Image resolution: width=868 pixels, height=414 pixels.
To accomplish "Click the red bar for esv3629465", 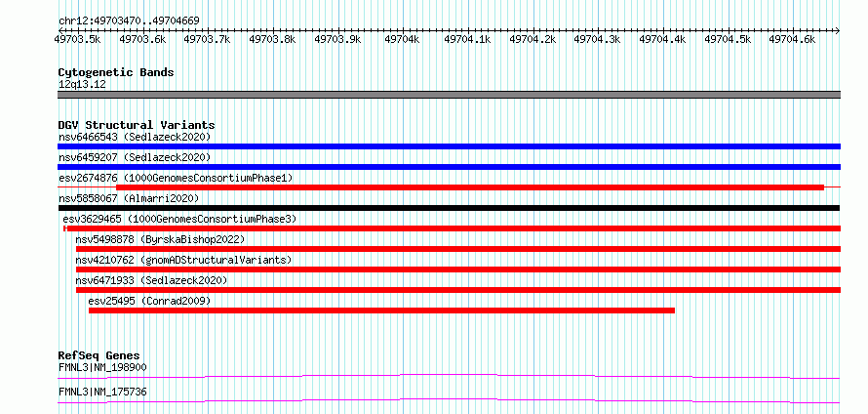I will click(453, 228).
